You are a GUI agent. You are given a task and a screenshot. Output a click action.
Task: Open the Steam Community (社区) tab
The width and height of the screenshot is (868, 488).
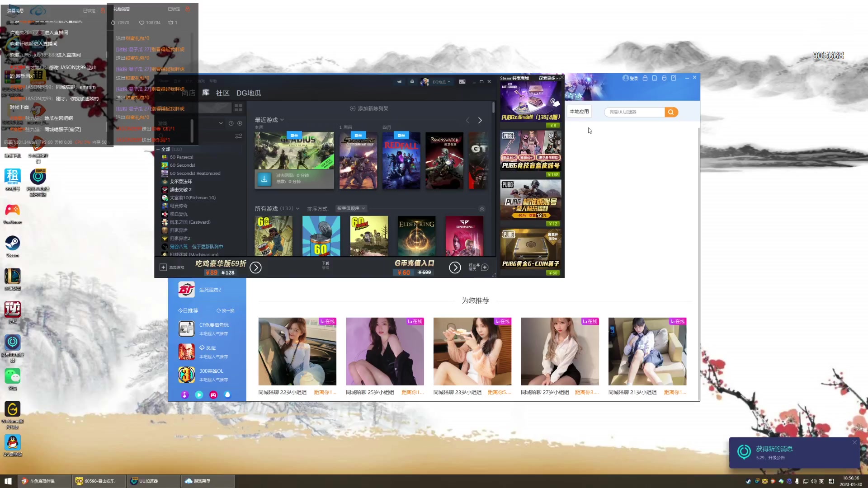222,93
